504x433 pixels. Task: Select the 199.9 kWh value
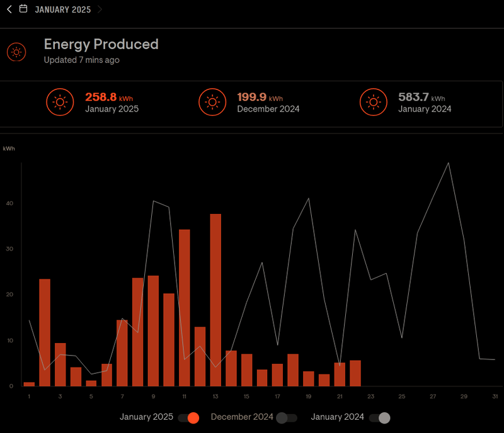(x=260, y=97)
